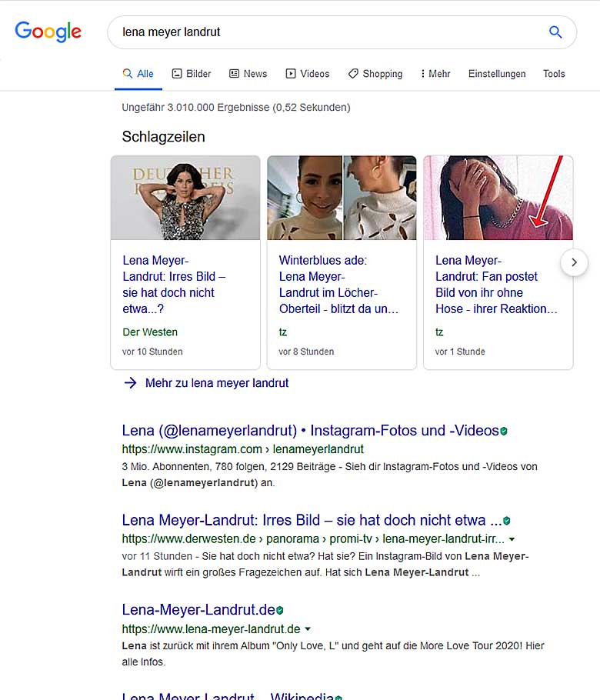The image size is (600, 700).
Task: Click the Ungefähr 3.010.000 Ergebnisse result stats
Action: pos(235,108)
